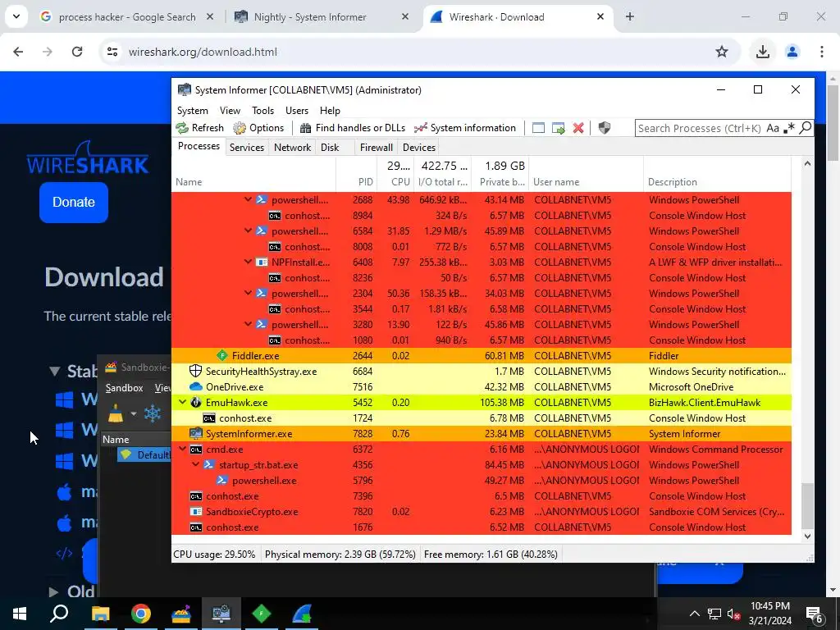The height and width of the screenshot is (630, 840).
Task: Open Options gear in System Informer toolbar
Action: (258, 127)
